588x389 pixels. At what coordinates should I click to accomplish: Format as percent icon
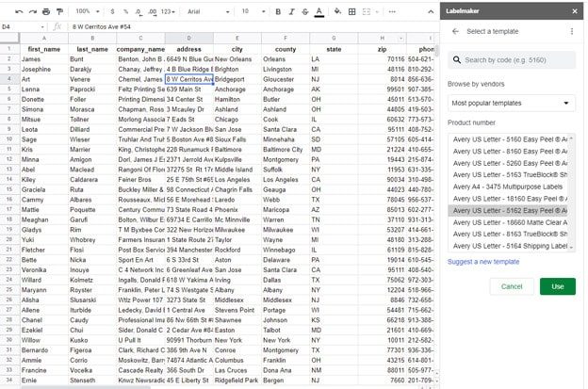click(x=125, y=11)
